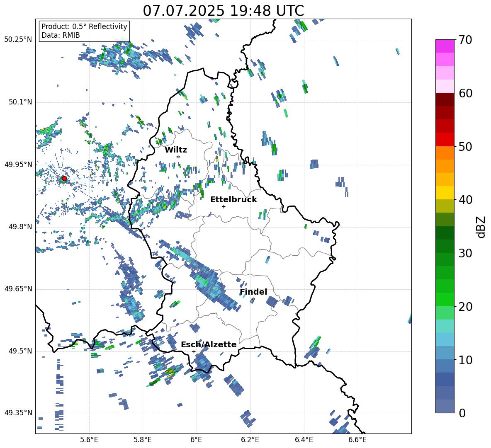
Task: Click the cross marker below Esch/Alzette
Action: tap(194, 351)
